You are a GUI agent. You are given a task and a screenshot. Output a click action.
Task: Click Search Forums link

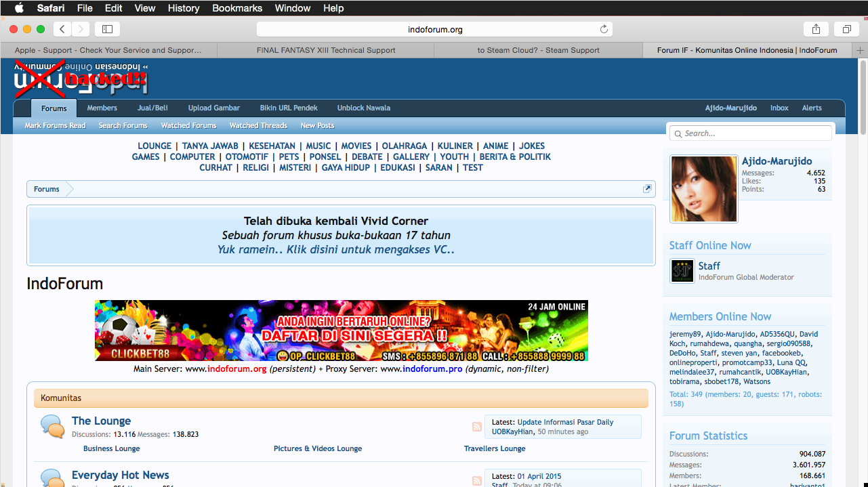coord(123,125)
